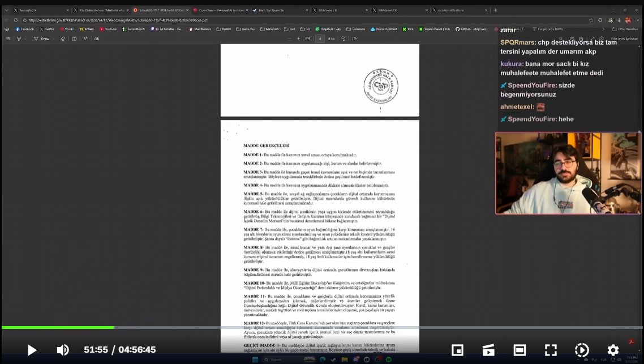Select the PDF Draw tool
The width and height of the screenshot is (644, 364).
41,38
